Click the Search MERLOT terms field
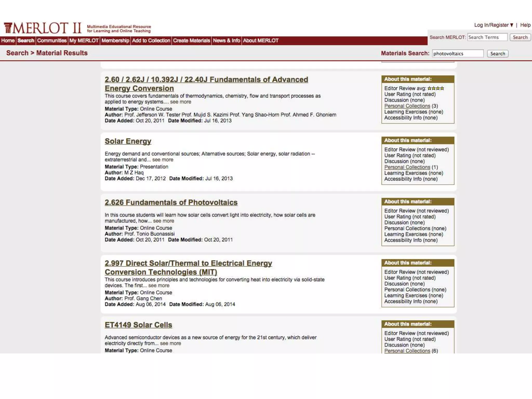This screenshot has width=532, height=399. click(487, 37)
